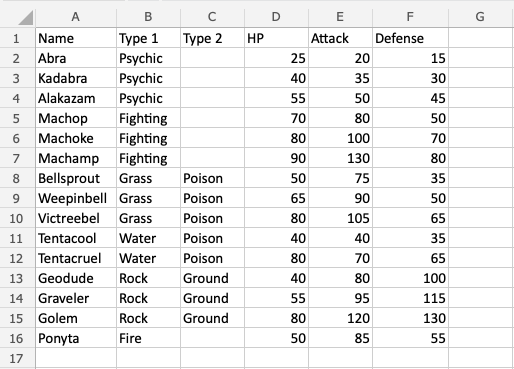Select Machamp's Attack value 130
The image size is (514, 369).
pos(340,158)
